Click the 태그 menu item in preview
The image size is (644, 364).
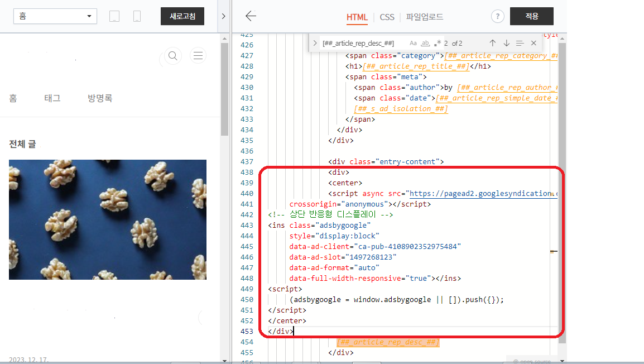pyautogui.click(x=52, y=98)
